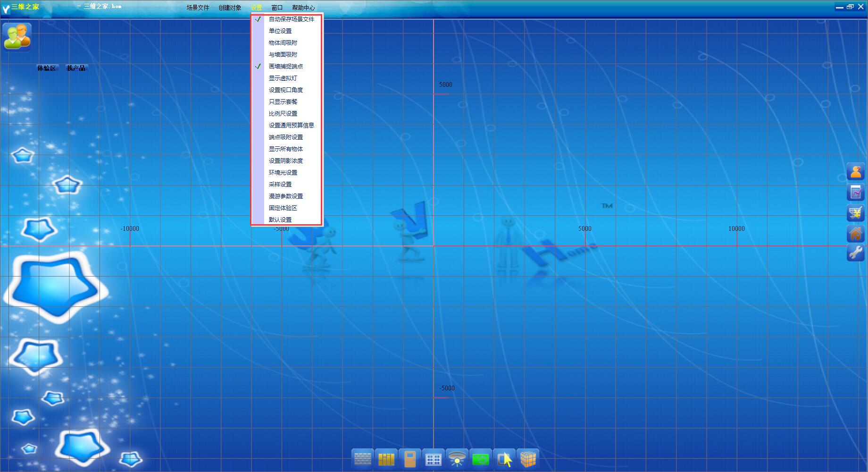Screen dimensions: 868x472
Task: Select 默认设置 menu entry
Action: (x=280, y=220)
